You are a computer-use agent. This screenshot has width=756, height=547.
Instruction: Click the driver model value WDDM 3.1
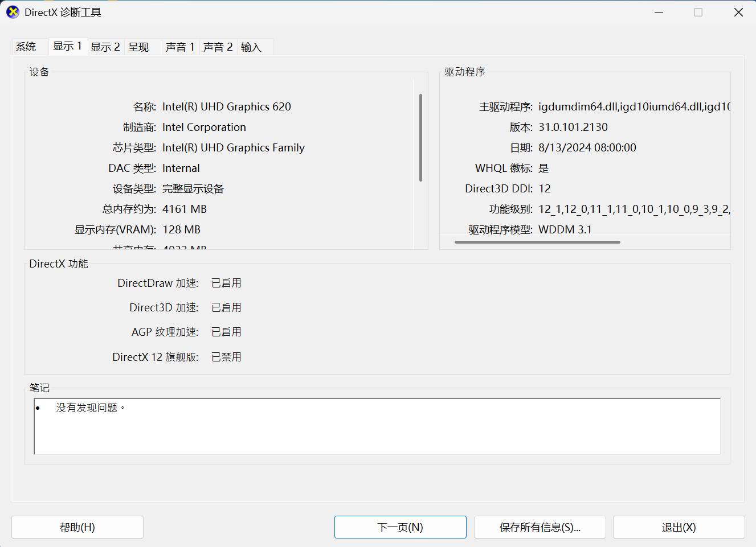[565, 229]
